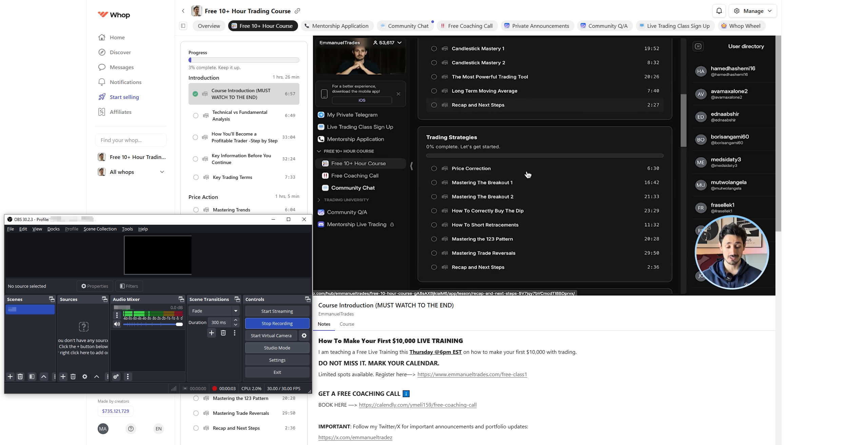Image resolution: width=868 pixels, height=445 pixels.
Task: Click Start selling in Whop sidebar
Action: [118, 97]
